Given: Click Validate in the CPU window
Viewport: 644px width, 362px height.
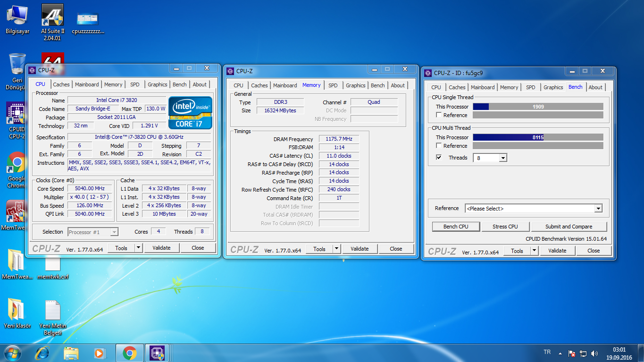Looking at the screenshot, I should coord(161,248).
